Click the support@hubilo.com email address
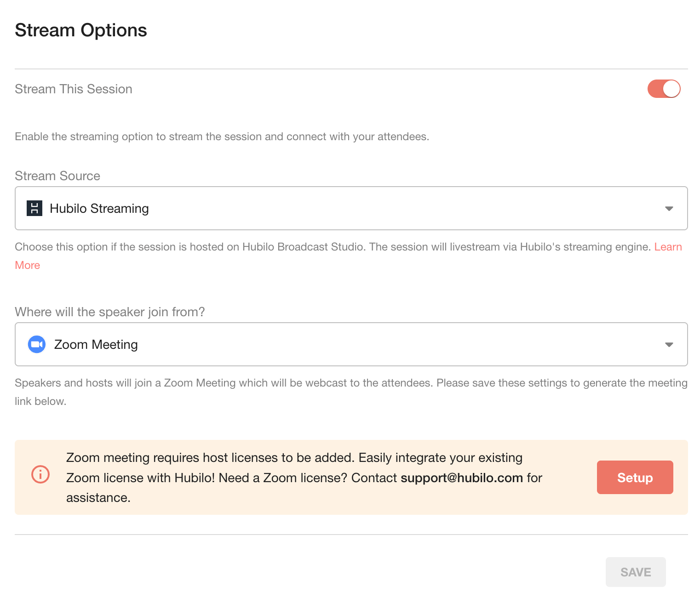 (461, 478)
